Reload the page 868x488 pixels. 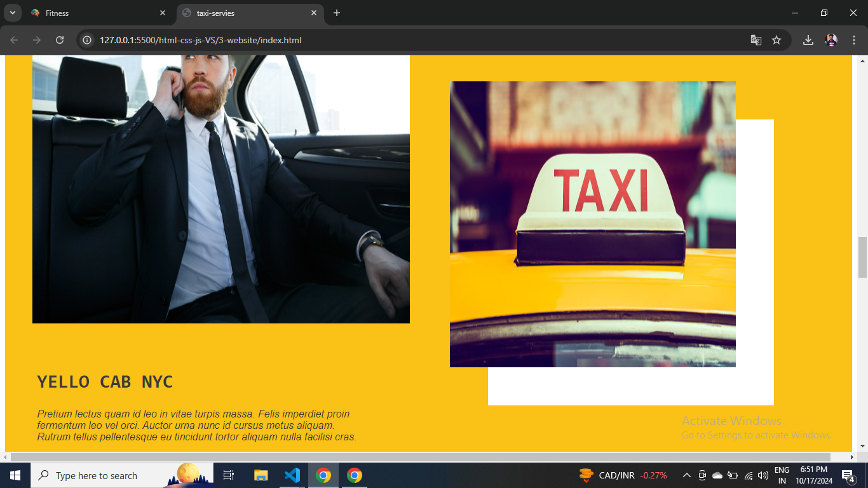tap(60, 40)
